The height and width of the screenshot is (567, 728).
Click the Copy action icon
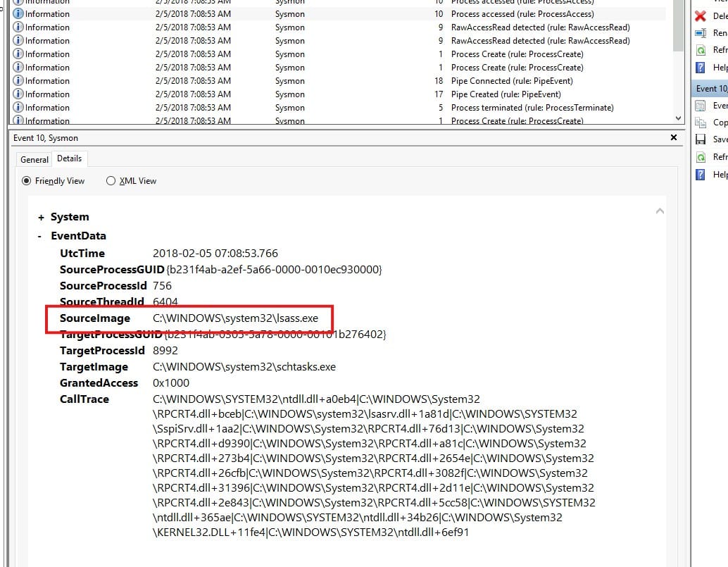[700, 123]
